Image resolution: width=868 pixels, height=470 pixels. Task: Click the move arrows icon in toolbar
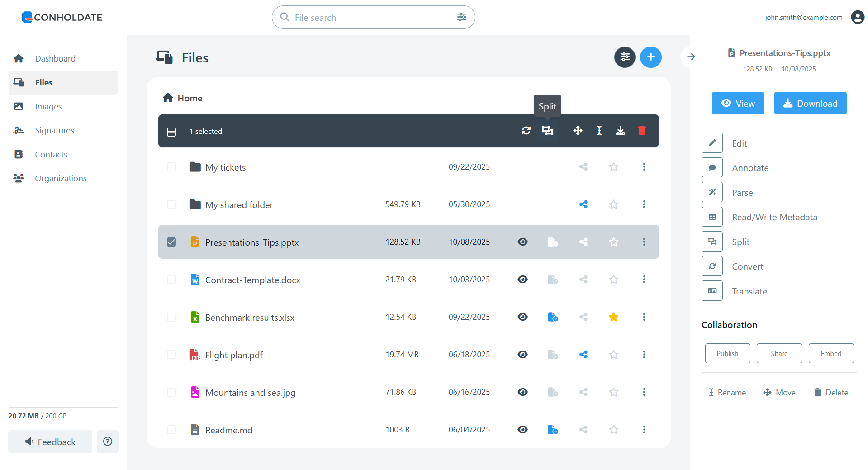tap(578, 131)
